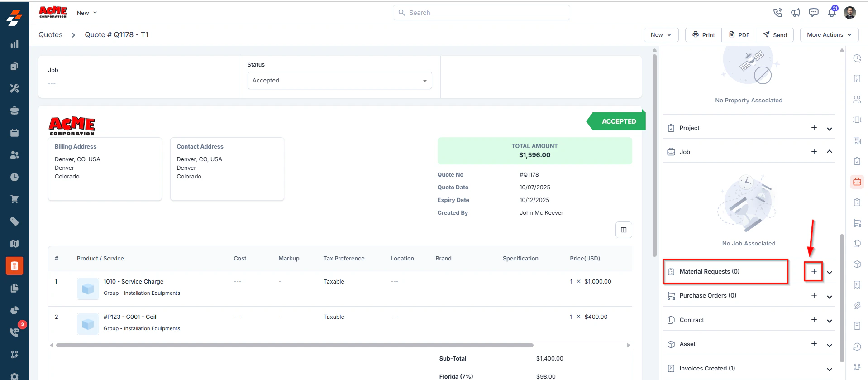Expand the Invoices Created section chevron
The height and width of the screenshot is (380, 868).
point(830,369)
